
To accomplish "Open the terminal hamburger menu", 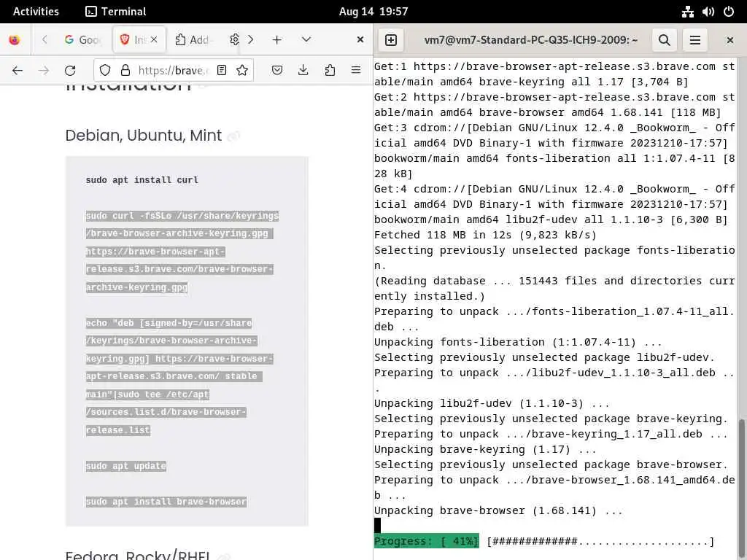I will (695, 40).
